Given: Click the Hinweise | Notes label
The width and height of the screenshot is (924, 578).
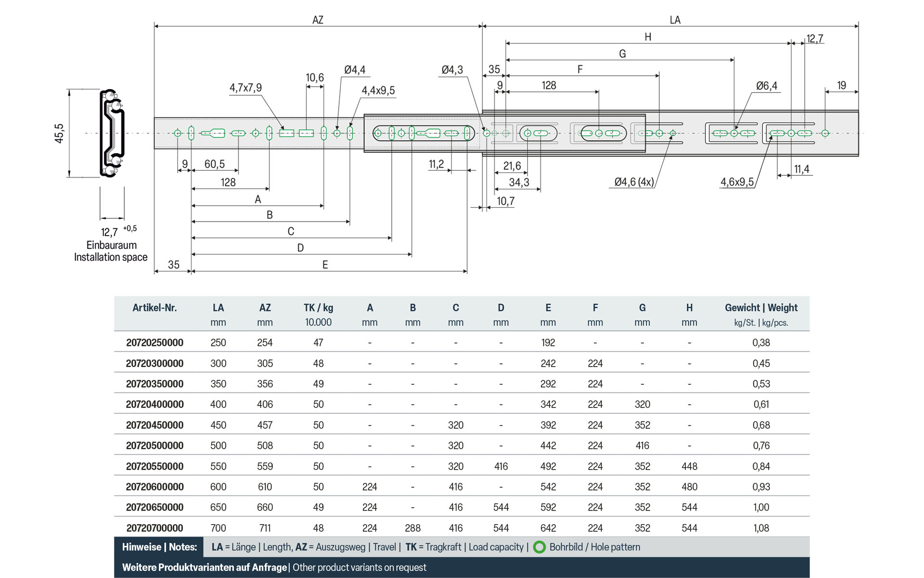Looking at the screenshot, I should 159,547.
